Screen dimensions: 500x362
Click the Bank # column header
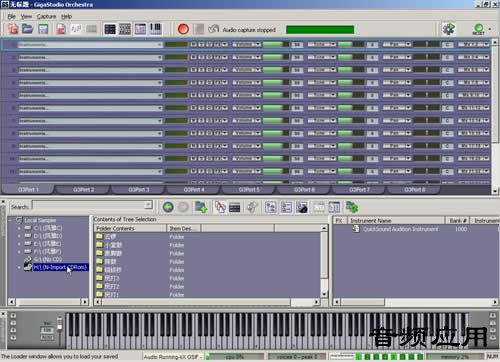[x=457, y=220]
